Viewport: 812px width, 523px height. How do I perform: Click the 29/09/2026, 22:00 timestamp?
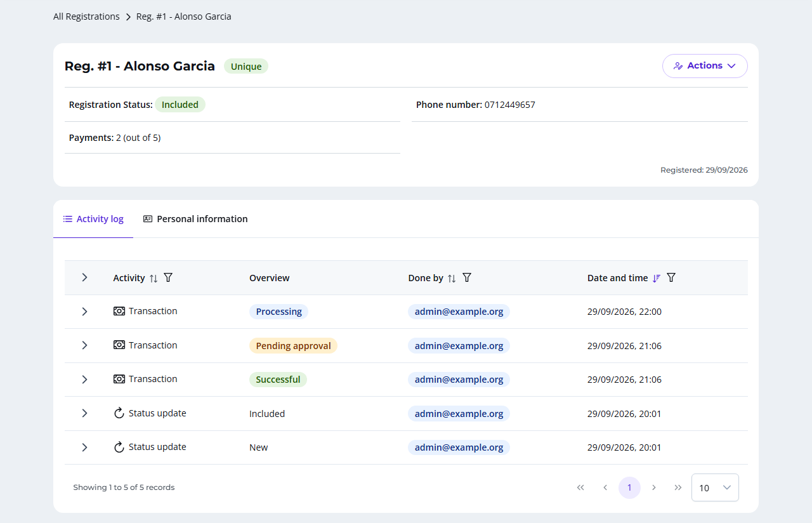coord(624,312)
